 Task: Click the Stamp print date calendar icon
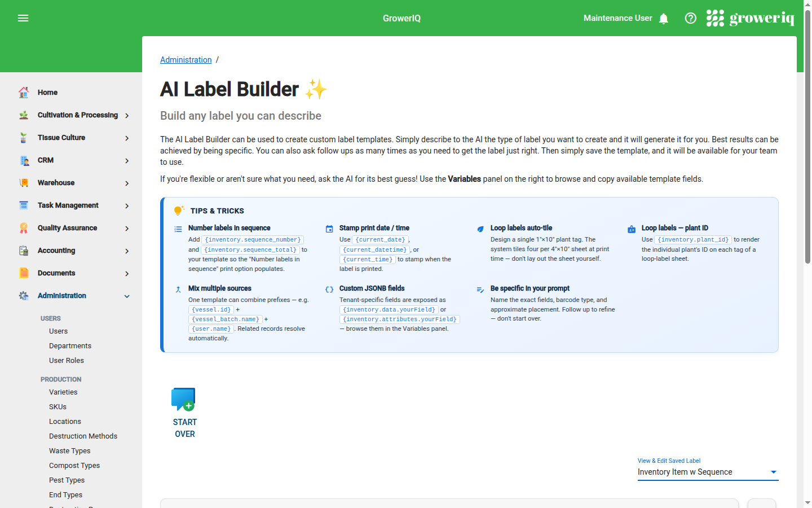329,229
